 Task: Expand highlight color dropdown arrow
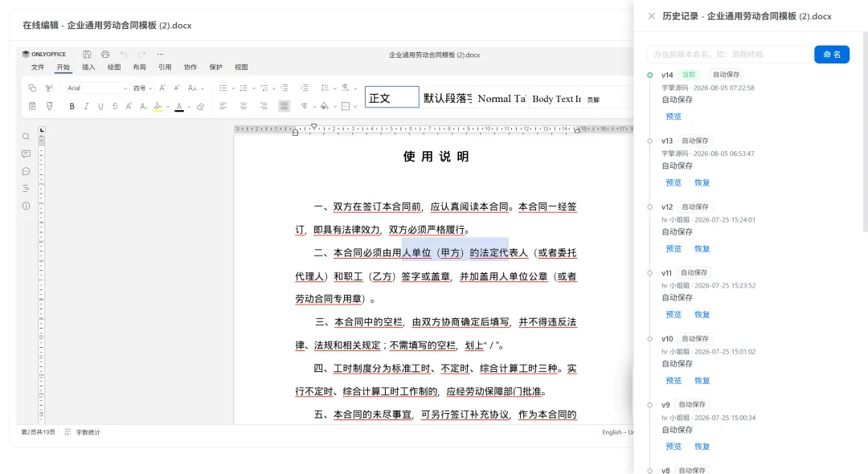click(168, 107)
